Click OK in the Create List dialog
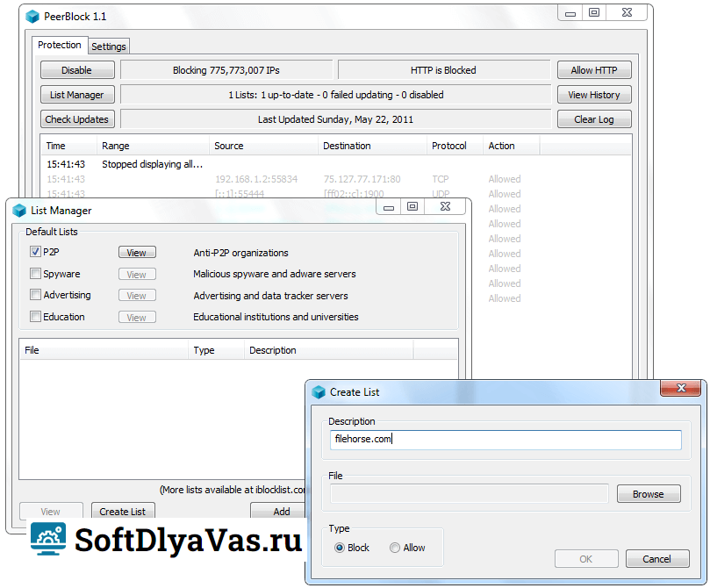Viewport: 710px width, 588px height. coord(586,558)
